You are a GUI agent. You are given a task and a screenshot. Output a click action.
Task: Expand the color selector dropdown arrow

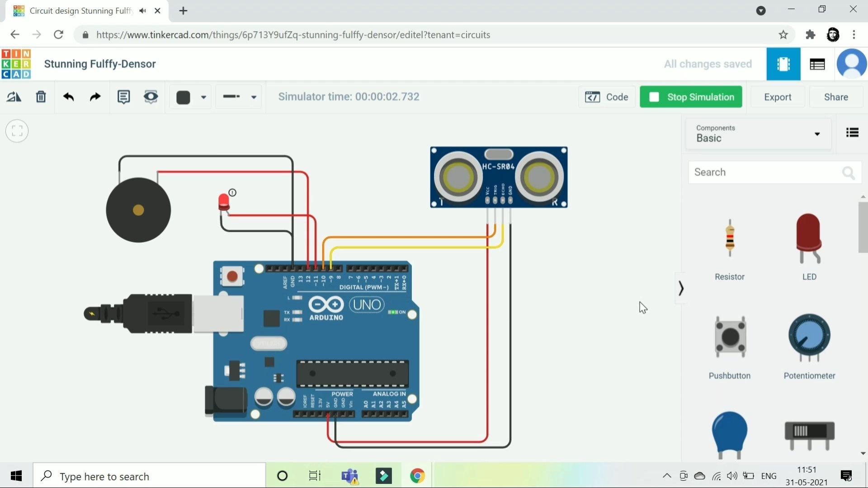(x=203, y=97)
